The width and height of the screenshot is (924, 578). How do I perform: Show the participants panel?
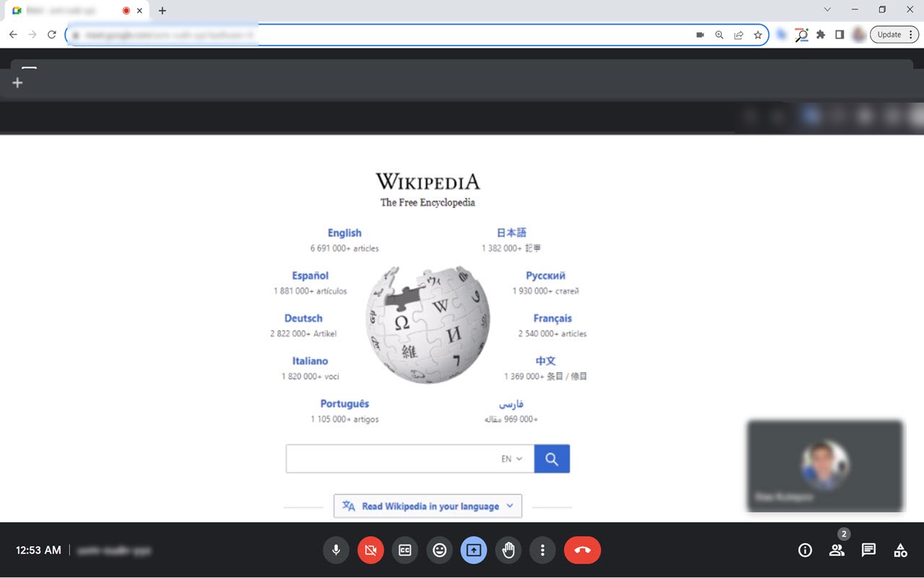click(837, 550)
